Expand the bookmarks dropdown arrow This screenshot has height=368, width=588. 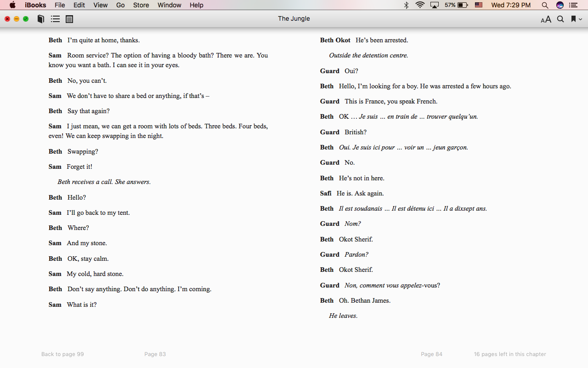pos(580,19)
